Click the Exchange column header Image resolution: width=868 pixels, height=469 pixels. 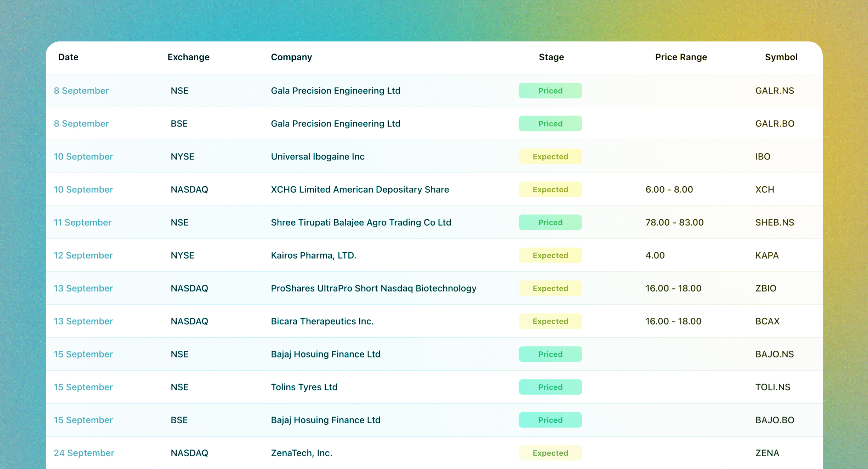coord(188,57)
